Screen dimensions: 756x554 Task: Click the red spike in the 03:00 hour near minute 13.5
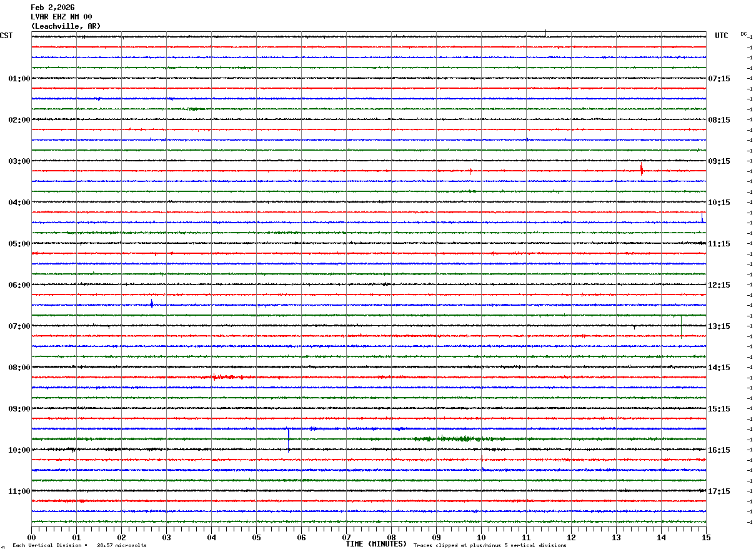point(642,169)
